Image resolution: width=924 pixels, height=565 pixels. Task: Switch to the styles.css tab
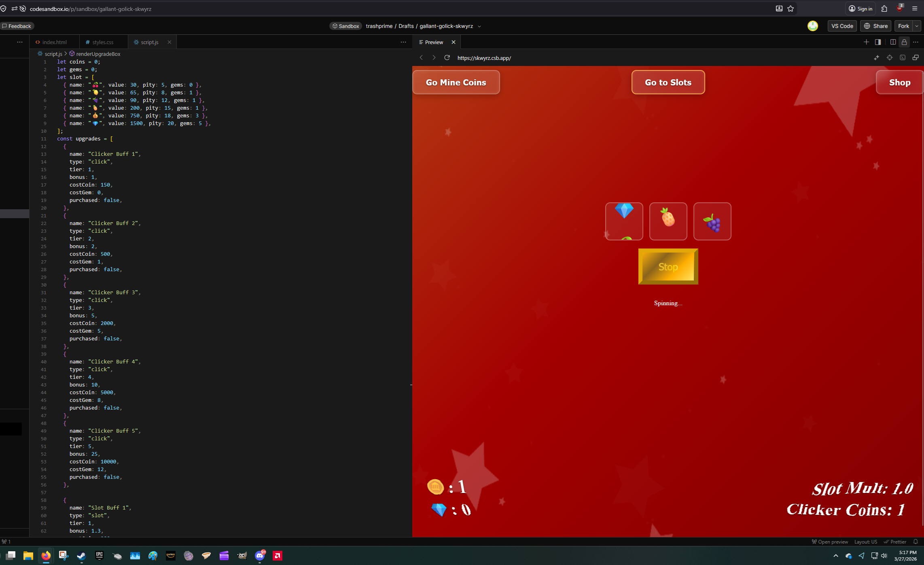pyautogui.click(x=102, y=42)
